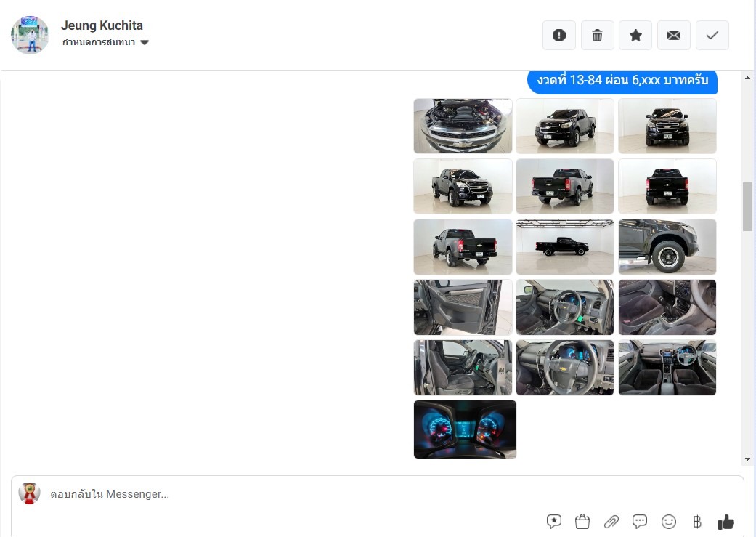This screenshot has height=537, width=756.
Task: Click the scrollbar up arrow
Action: pyautogui.click(x=747, y=78)
